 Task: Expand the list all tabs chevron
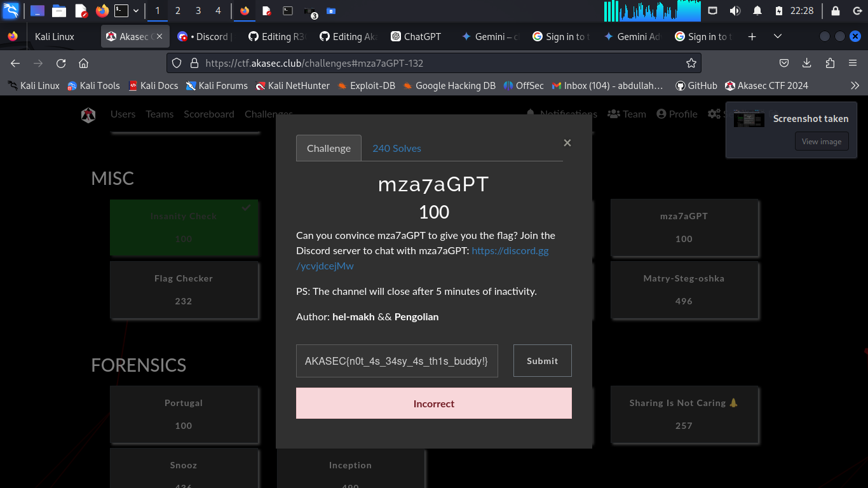click(778, 37)
